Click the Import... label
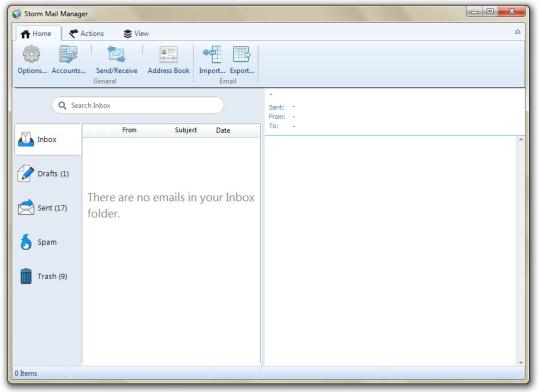This screenshot has height=392, width=540. (212, 71)
